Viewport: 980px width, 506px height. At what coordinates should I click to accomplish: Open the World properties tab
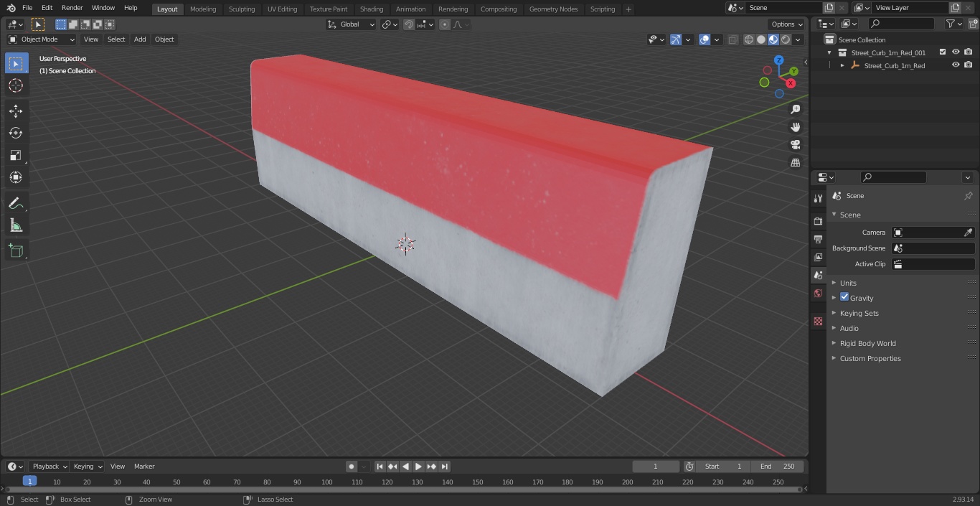coord(818,293)
